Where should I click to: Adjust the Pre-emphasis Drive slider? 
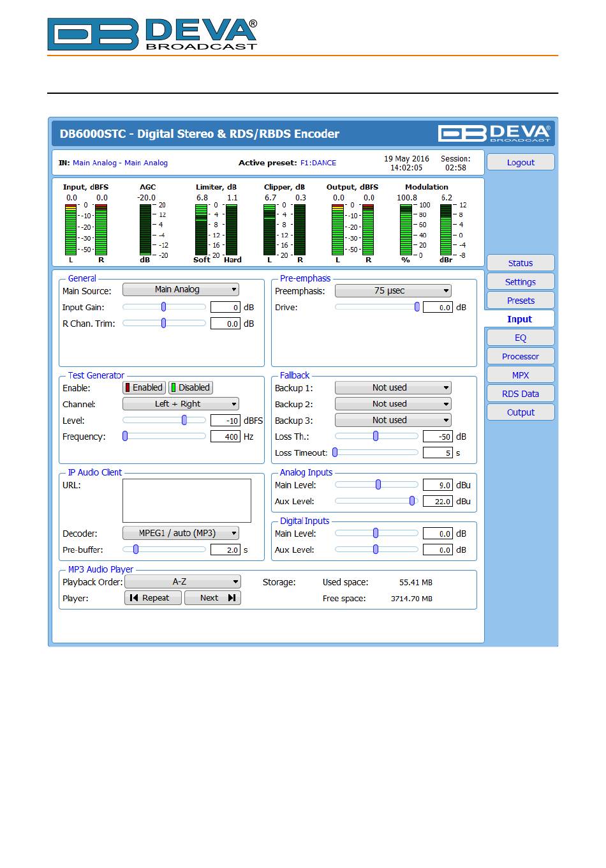tap(376, 307)
